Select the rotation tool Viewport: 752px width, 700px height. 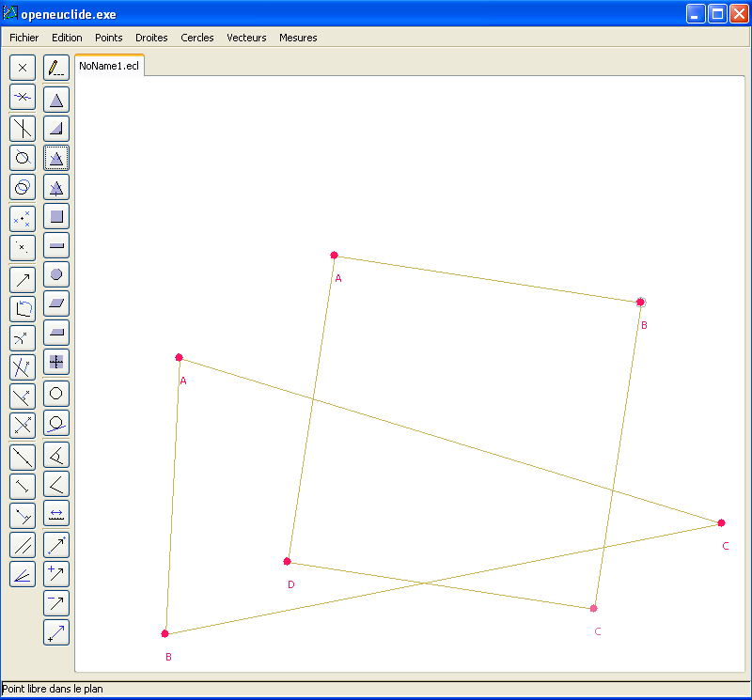click(23, 309)
